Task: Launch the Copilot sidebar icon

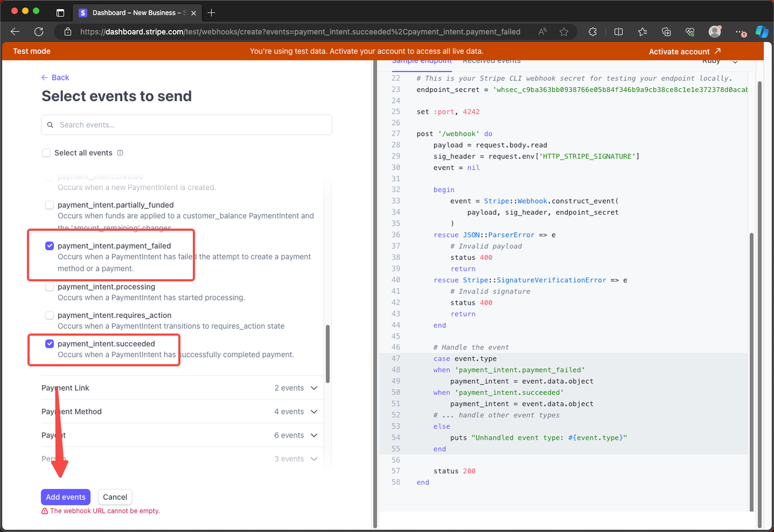Action: [x=762, y=32]
